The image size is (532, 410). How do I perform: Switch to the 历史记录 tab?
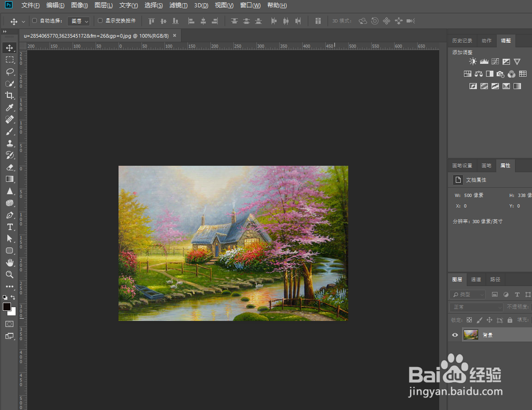[x=462, y=40]
